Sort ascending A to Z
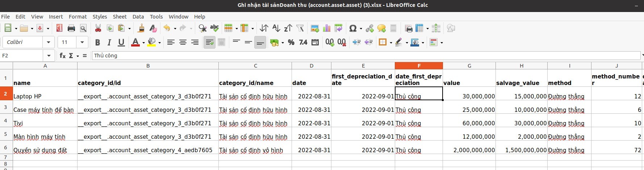Image resolution: width=644 pixels, height=170 pixels. tap(276, 28)
